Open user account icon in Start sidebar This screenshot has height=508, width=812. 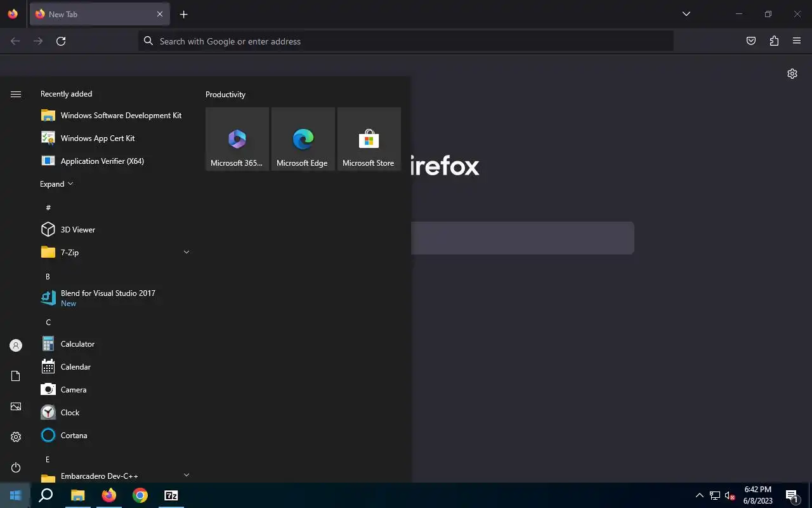(16, 345)
